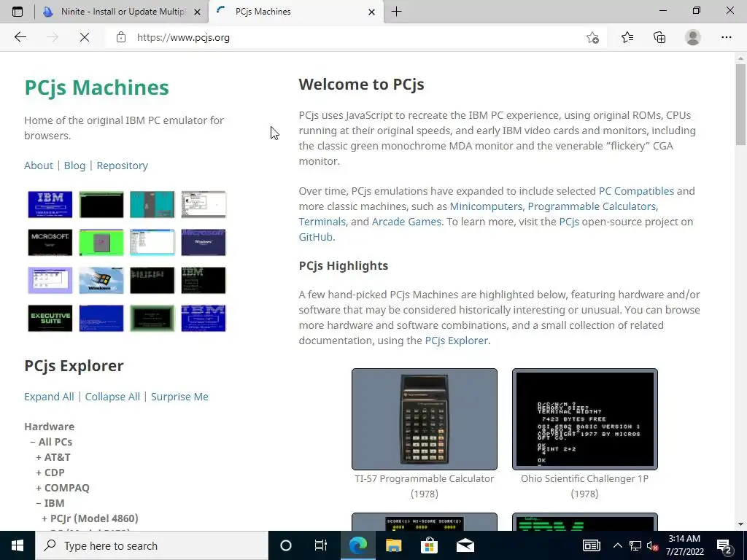Open the clock showing 3:14 AM
This screenshot has width=747, height=560.
[x=684, y=545]
